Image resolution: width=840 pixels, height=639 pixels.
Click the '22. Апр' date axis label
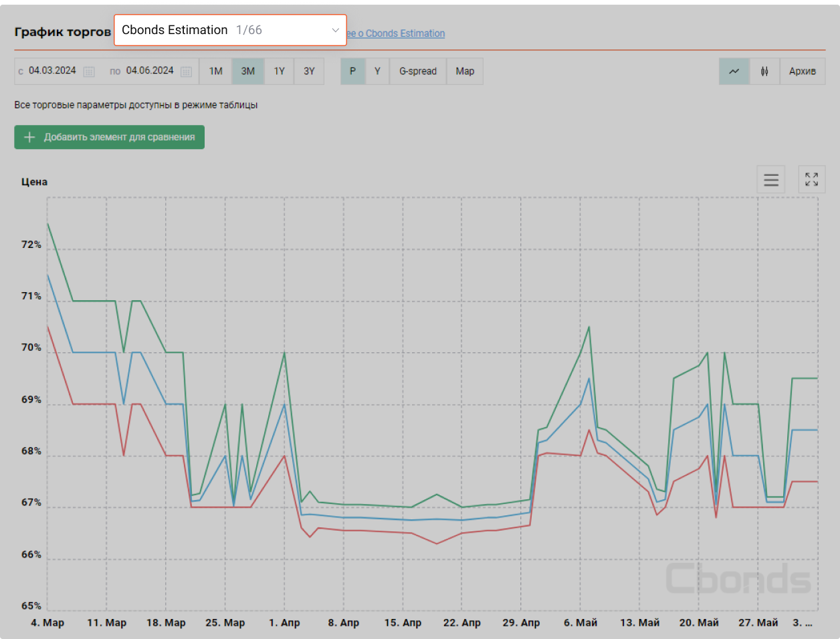pos(462,623)
